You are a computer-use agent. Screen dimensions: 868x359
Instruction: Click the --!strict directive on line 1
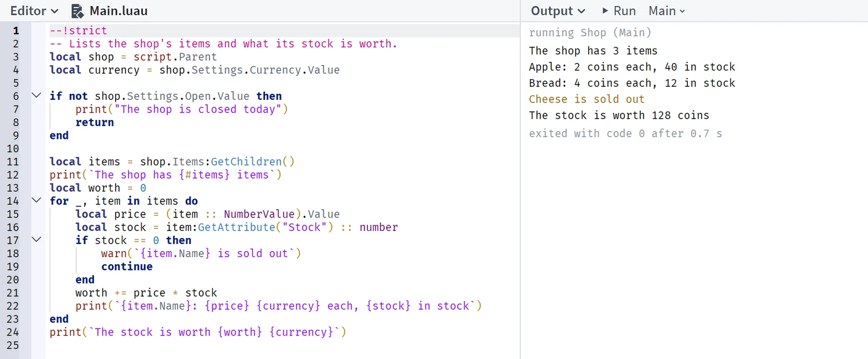[78, 31]
